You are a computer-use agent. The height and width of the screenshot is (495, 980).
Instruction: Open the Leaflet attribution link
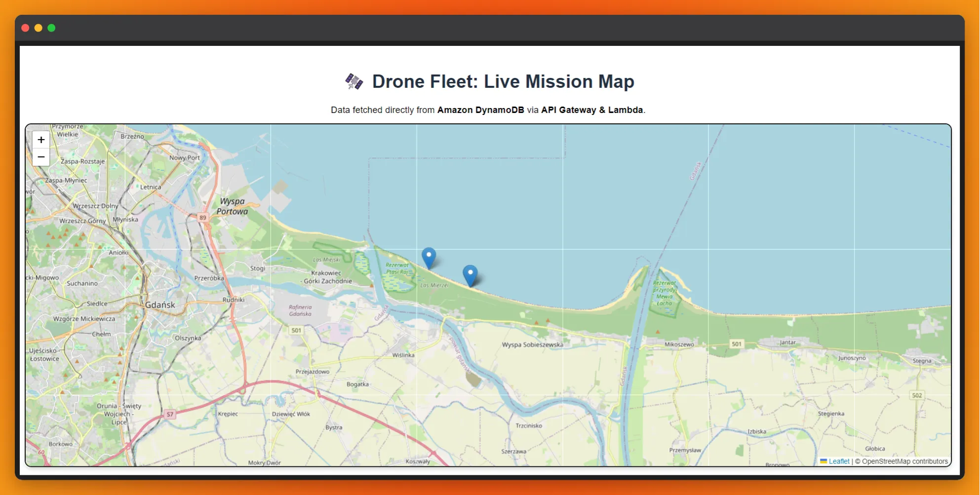coord(838,461)
